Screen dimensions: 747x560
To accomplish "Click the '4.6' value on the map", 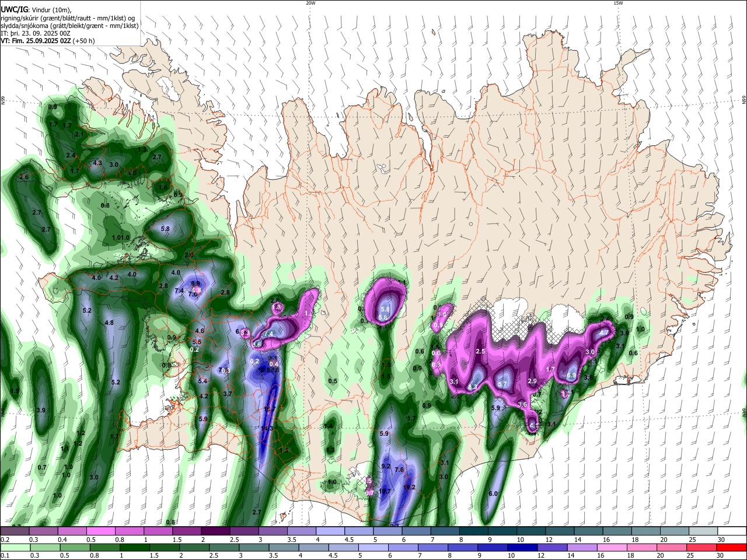I will coord(200,331).
